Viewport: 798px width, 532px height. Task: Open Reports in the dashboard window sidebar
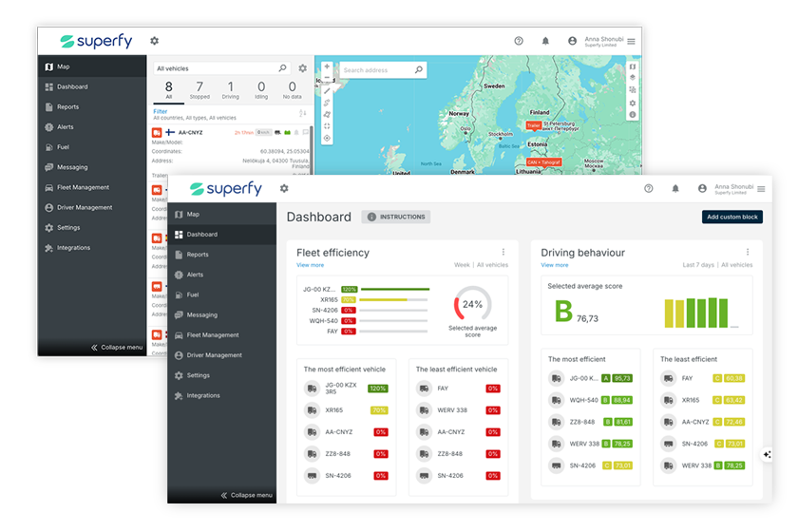pyautogui.click(x=198, y=255)
